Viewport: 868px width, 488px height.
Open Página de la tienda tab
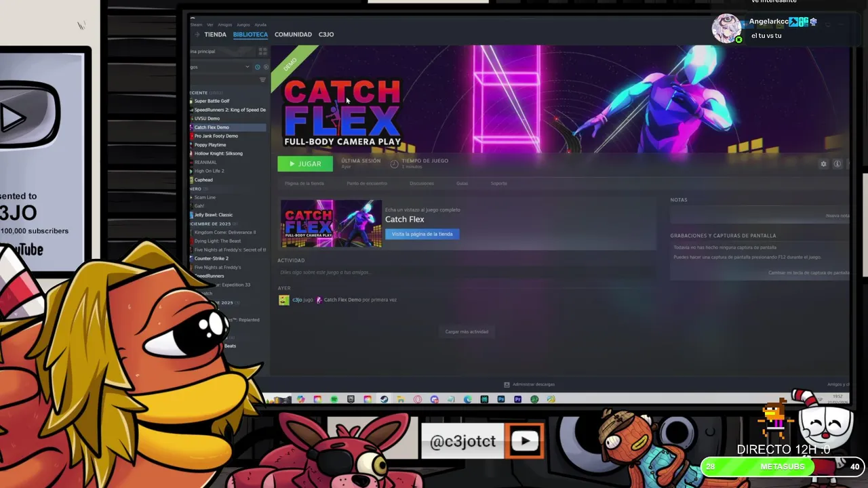point(304,184)
